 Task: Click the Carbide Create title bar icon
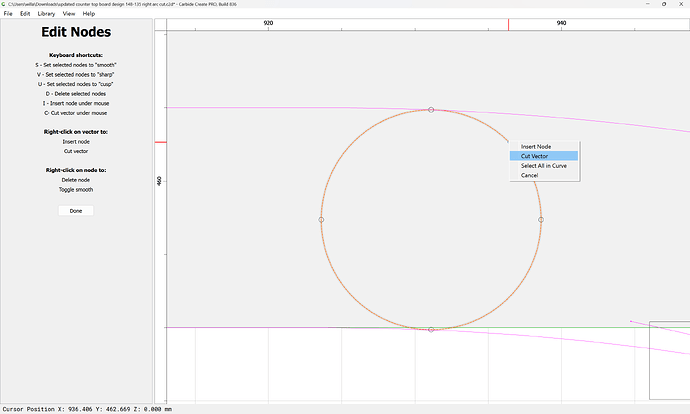point(5,4)
